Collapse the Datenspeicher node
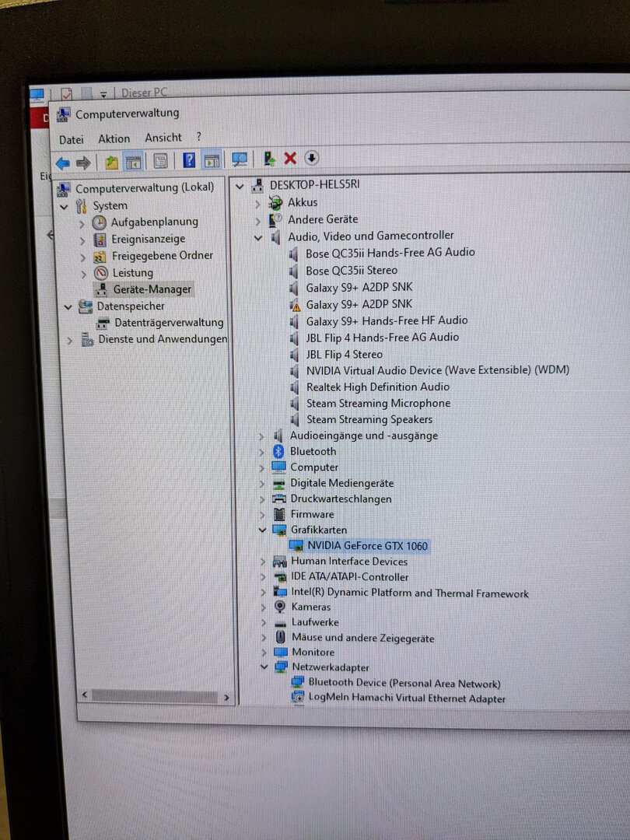The height and width of the screenshot is (840, 630). coord(68,307)
